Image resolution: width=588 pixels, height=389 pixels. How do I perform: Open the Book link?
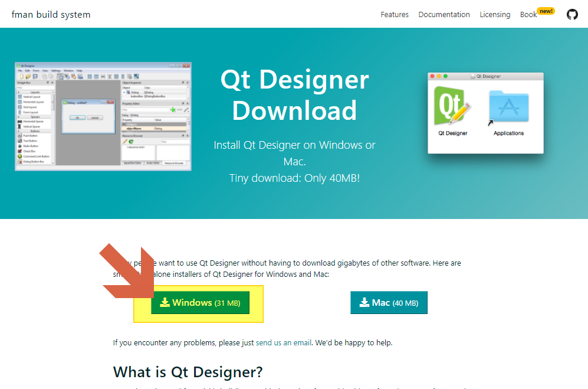coord(528,15)
